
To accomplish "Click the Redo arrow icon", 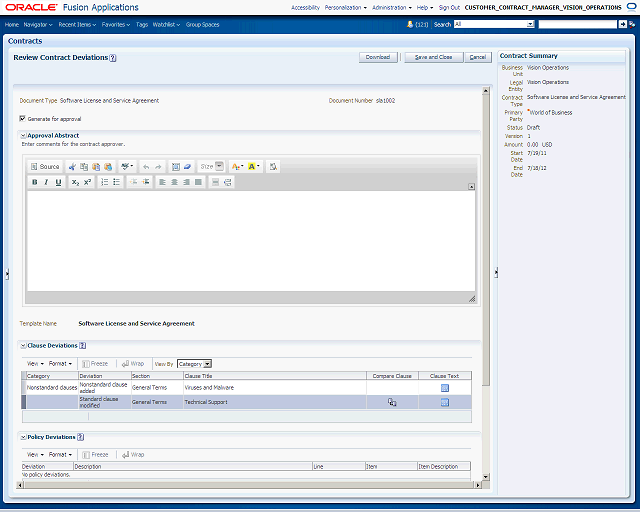I will (158, 167).
